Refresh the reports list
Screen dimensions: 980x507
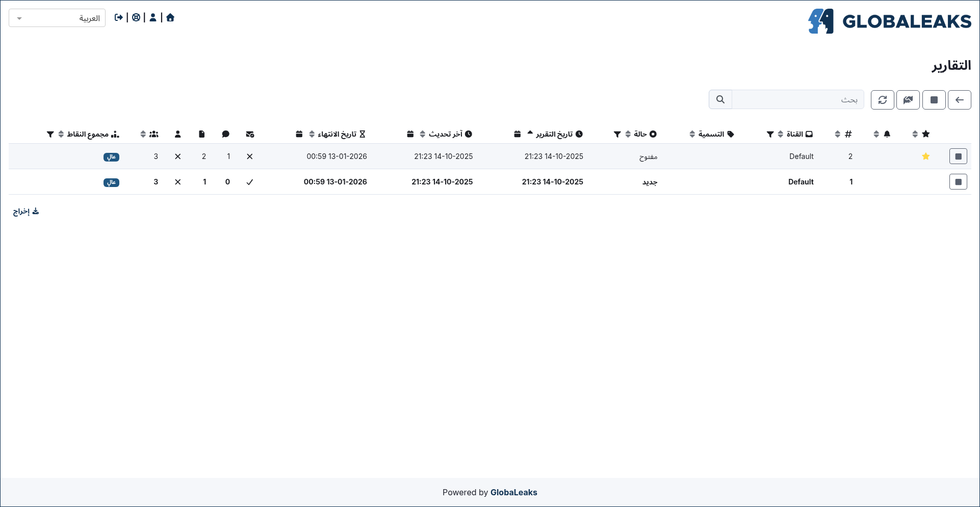(x=883, y=100)
